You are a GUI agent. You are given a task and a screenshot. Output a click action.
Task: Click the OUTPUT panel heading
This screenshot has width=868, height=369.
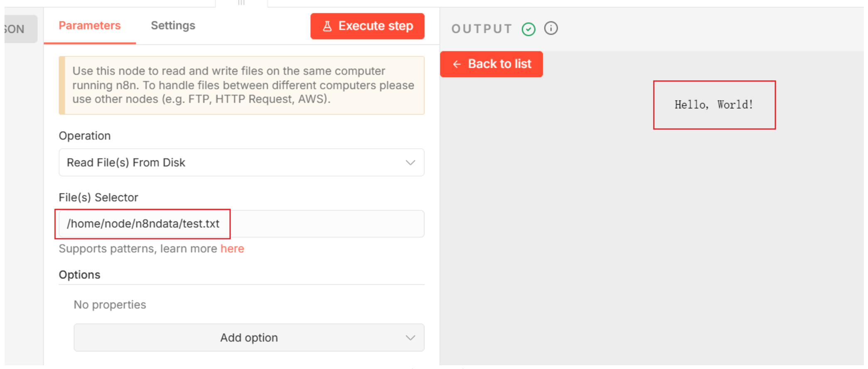[481, 29]
